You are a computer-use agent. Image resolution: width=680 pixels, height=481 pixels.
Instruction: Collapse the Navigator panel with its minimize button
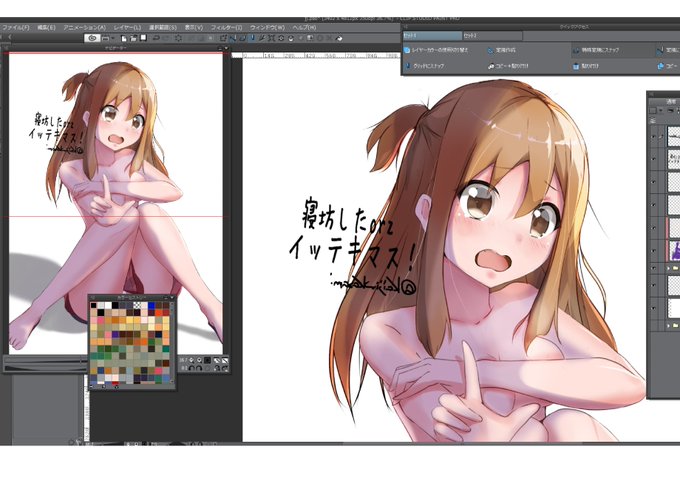pos(220,48)
